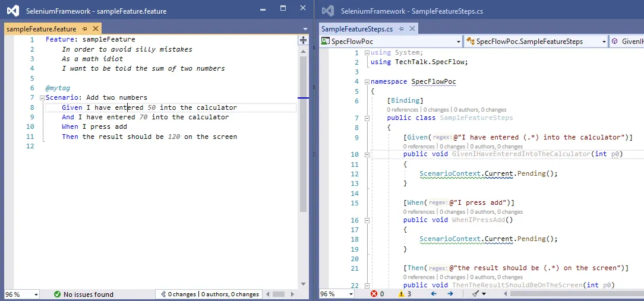Collapse the SampleFeatureSteps class block

(x=367, y=118)
